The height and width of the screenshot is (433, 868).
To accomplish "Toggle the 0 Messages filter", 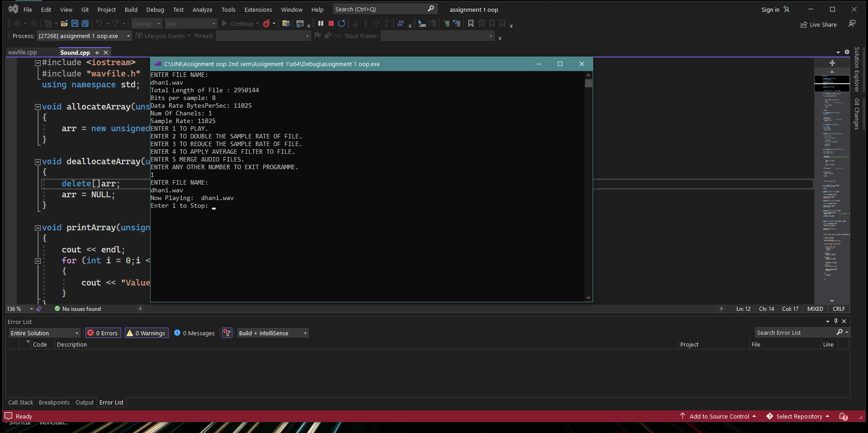I will 194,333.
